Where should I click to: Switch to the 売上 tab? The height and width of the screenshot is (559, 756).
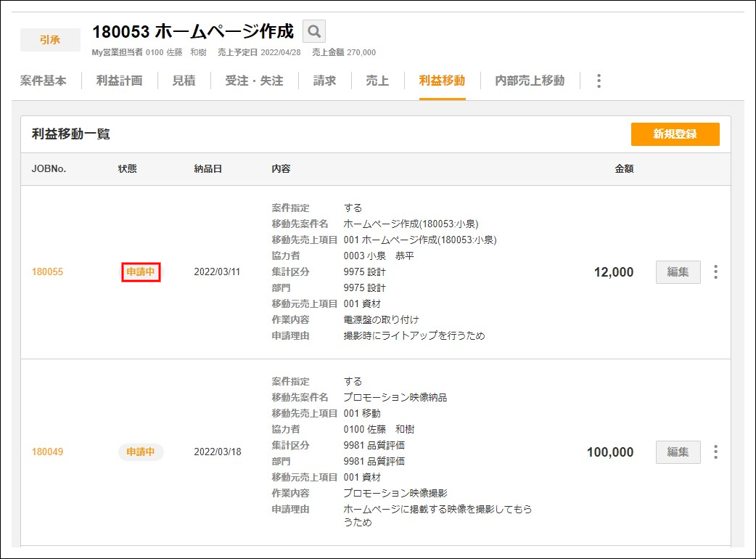377,81
